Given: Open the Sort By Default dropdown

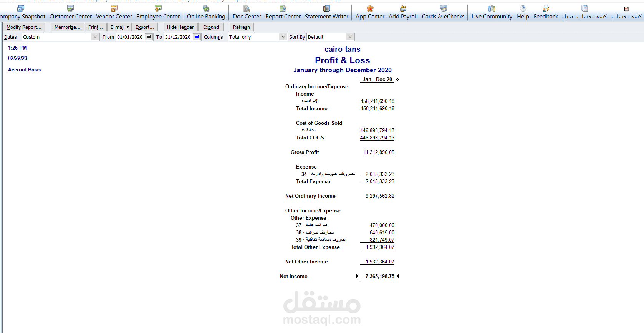Looking at the screenshot, I should point(330,37).
